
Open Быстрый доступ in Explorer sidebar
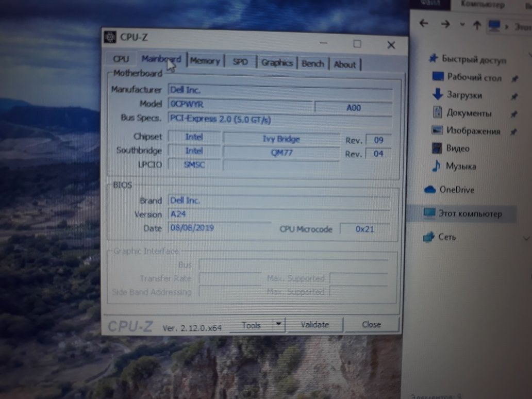coord(474,60)
